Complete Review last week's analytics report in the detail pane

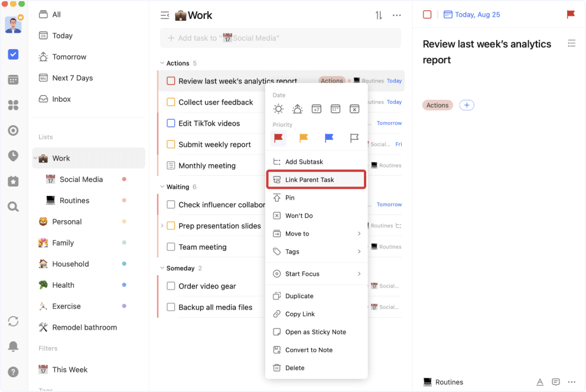point(427,14)
